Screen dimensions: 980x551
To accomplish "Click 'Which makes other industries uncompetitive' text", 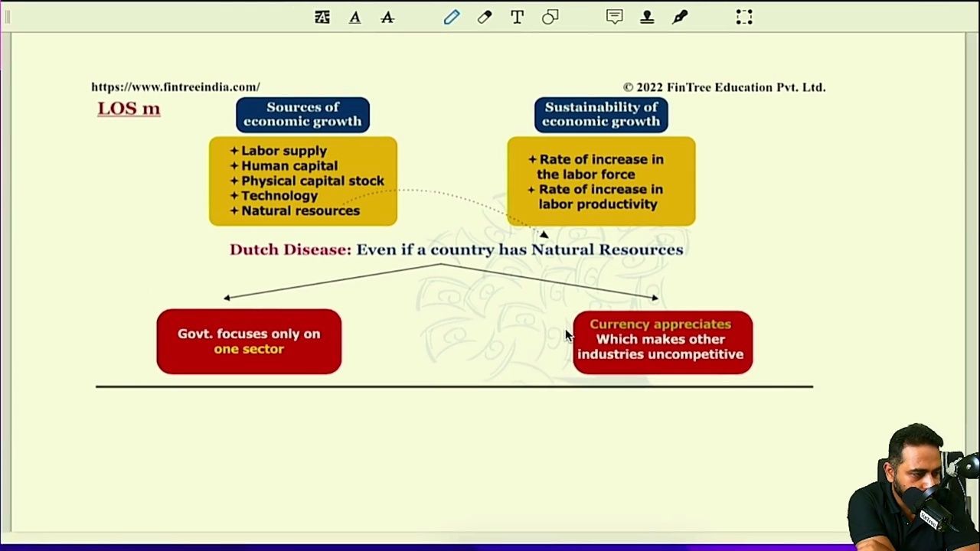I will 661,347.
